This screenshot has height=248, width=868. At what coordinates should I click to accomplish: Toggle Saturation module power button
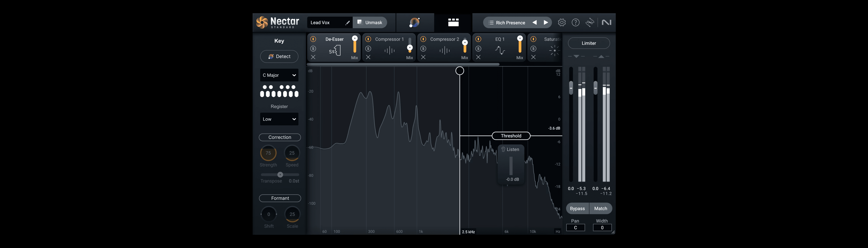click(533, 39)
